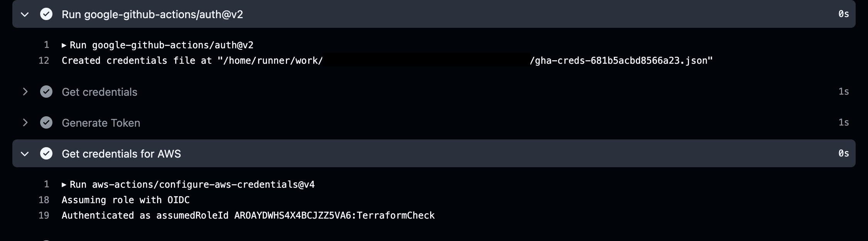Collapse the Get credentials for AWS step
Screen dimensions: 868x241
point(25,153)
